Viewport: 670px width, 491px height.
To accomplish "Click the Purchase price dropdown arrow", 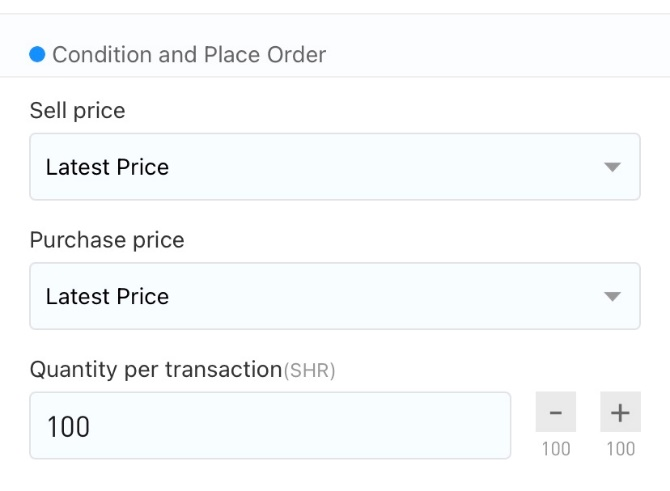I will tap(612, 296).
